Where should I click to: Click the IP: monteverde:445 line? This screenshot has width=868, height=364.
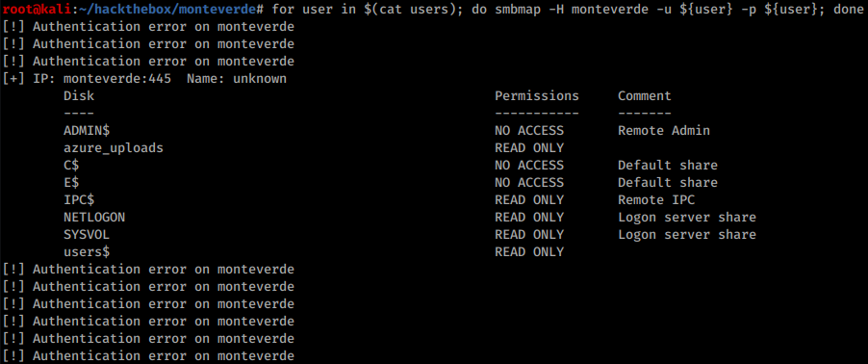(144, 79)
